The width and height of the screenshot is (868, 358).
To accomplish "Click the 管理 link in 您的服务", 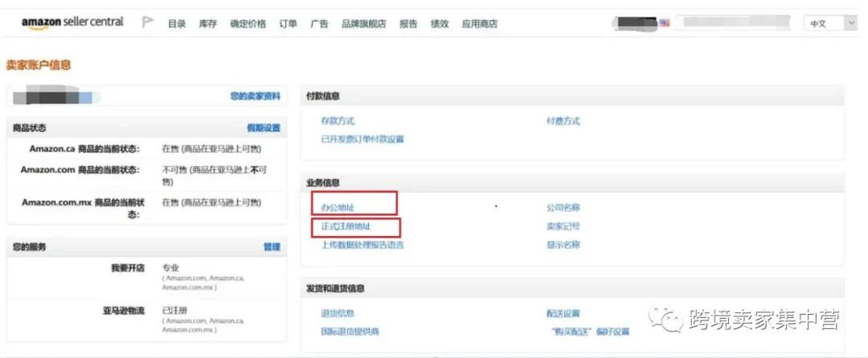I will pos(272,247).
